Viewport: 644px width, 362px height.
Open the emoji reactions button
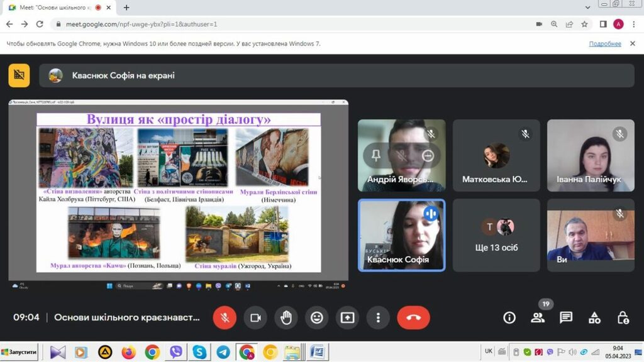point(317,317)
